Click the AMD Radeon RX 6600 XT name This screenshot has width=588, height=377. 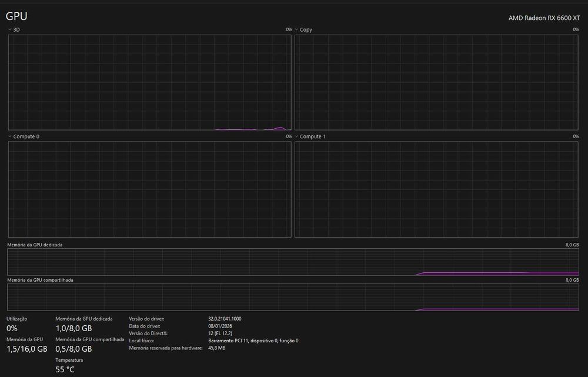point(544,18)
